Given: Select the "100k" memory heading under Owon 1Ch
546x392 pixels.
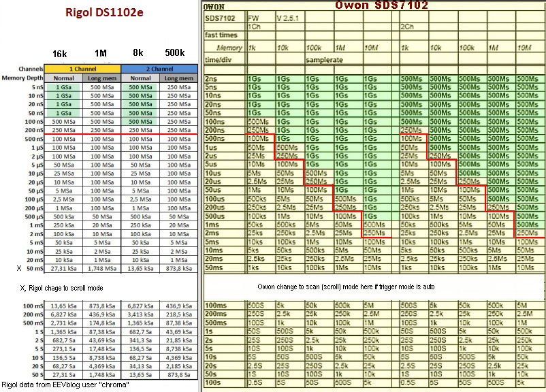Looking at the screenshot, I should (314, 48).
